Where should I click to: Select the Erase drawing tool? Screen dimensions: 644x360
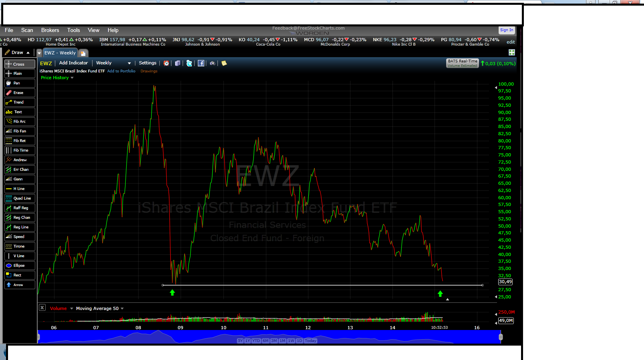(x=20, y=93)
